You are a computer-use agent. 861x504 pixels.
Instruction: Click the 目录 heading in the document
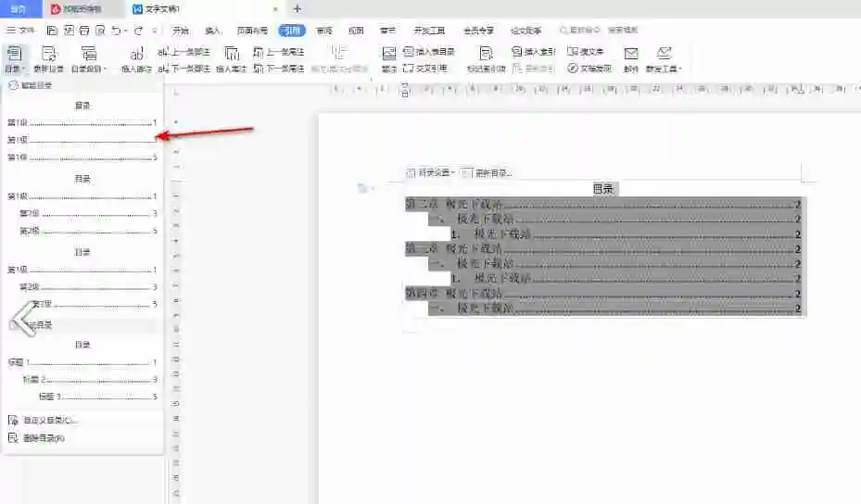tap(603, 189)
